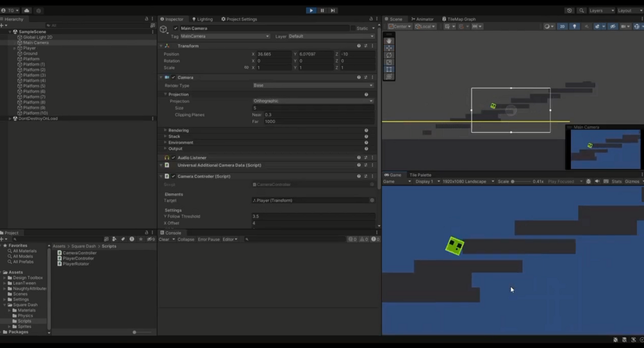This screenshot has width=644, height=348.
Task: Expand the DontDestroyOnLoad scene
Action: coord(10,119)
